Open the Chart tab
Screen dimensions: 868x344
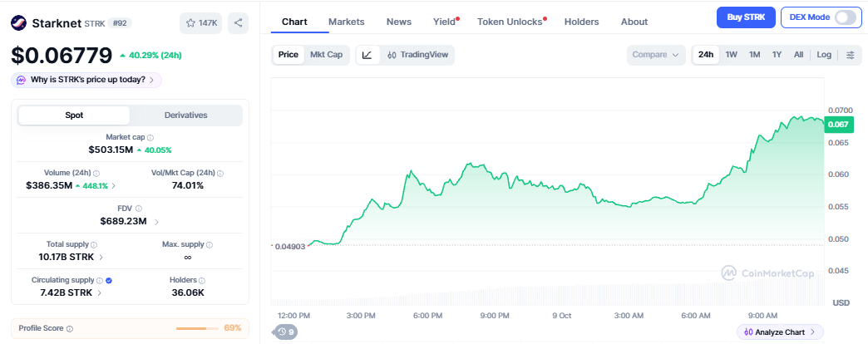tap(294, 22)
